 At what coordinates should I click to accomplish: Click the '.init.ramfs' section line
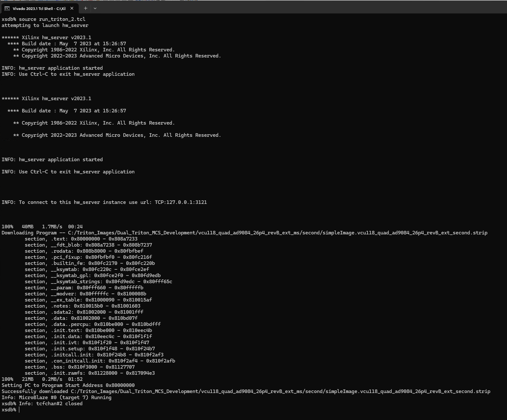tap(90, 373)
